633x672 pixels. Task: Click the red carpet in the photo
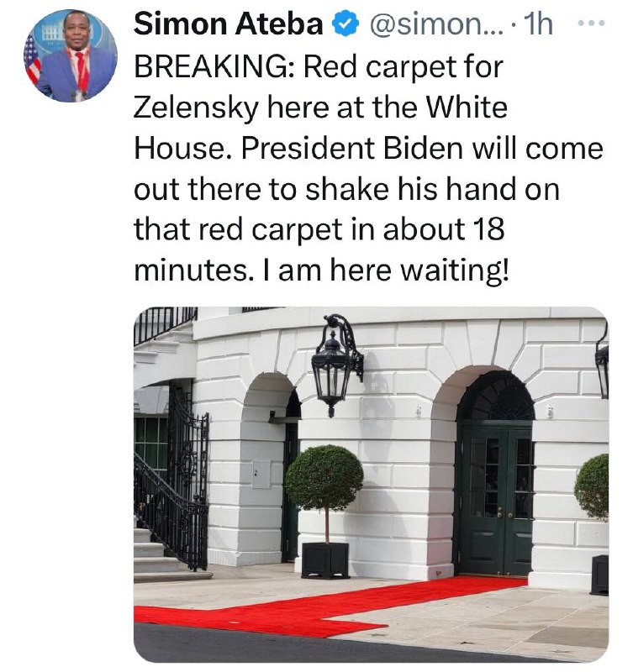[330, 606]
